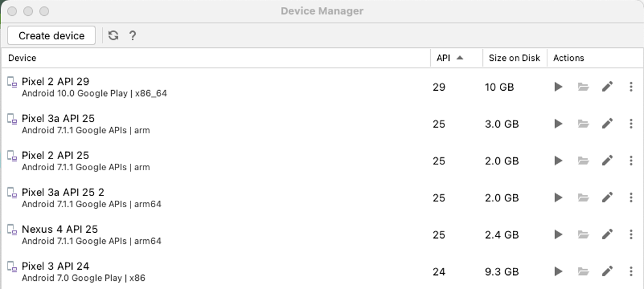Sort by Size on Disk column
This screenshot has height=289, width=644.
(515, 58)
